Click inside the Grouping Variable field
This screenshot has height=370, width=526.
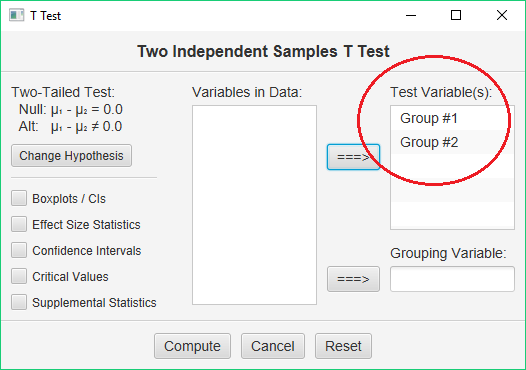[x=452, y=279]
